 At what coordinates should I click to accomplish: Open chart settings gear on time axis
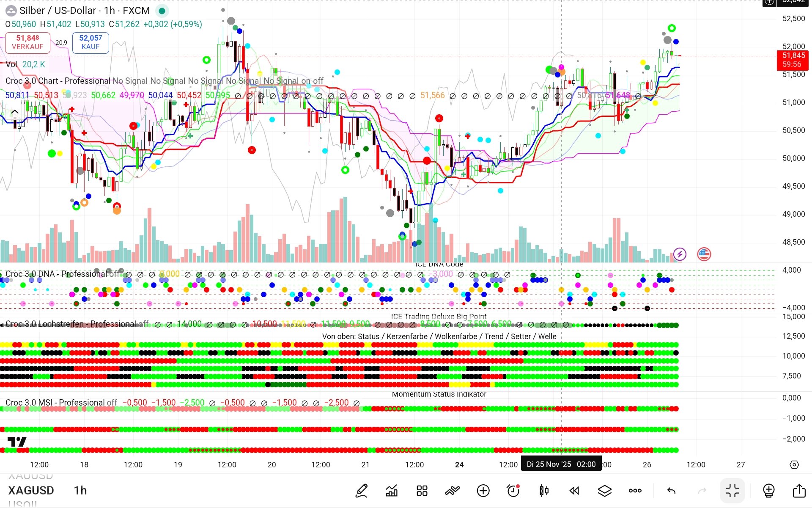[x=794, y=464]
